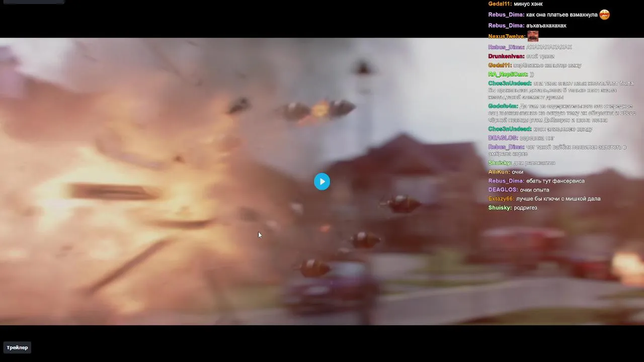The width and height of the screenshot is (644, 362).
Task: Select Rebus_Dima's message about 'амбрела корпс'
Action: (x=557, y=150)
